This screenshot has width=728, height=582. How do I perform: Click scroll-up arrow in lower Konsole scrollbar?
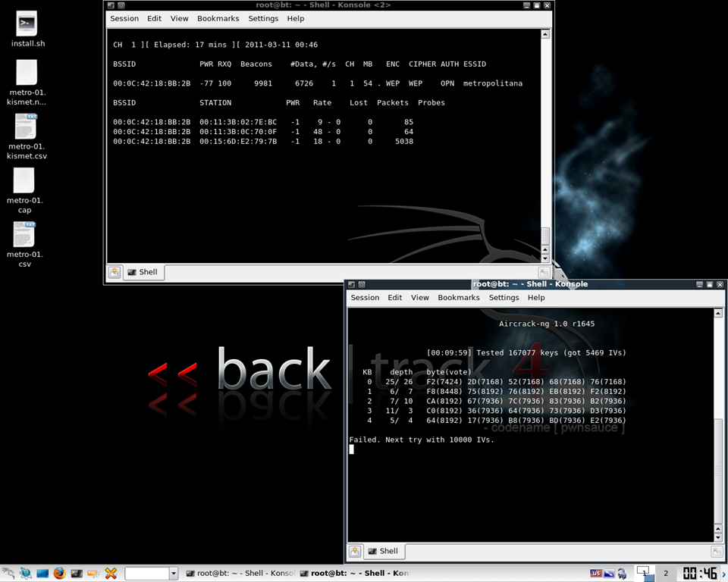click(x=718, y=313)
